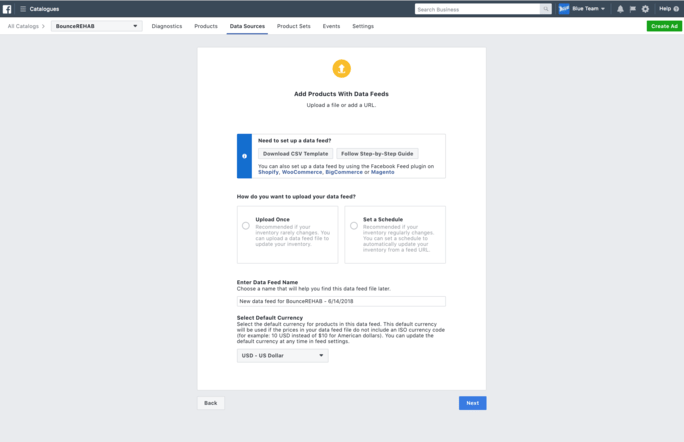The height and width of the screenshot is (442, 684).
Task: Click the Download CSV Template button
Action: [295, 154]
